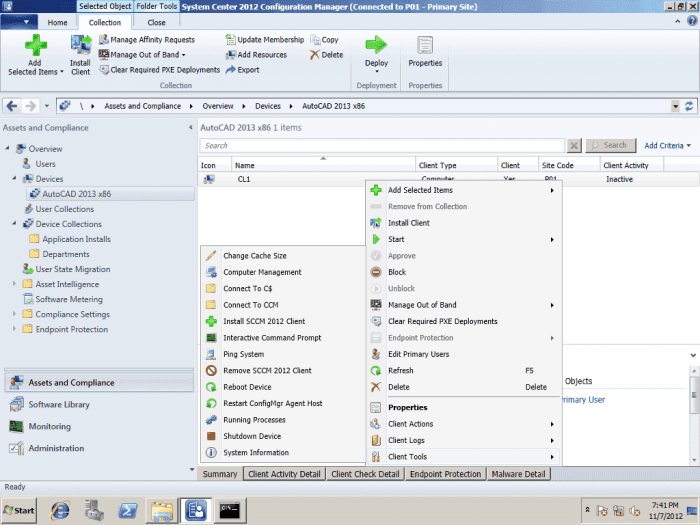Choose Install SCCM 2012 Client
This screenshot has height=525, width=700.
click(283, 321)
